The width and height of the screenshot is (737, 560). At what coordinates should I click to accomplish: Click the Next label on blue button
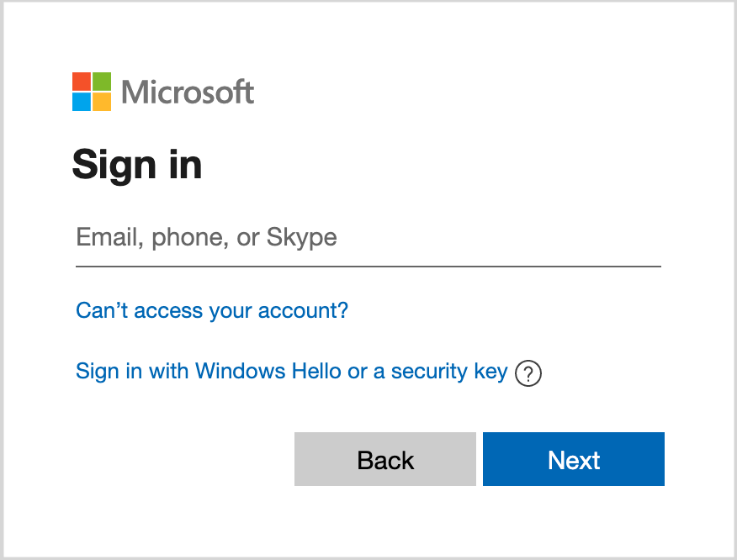coord(574,460)
